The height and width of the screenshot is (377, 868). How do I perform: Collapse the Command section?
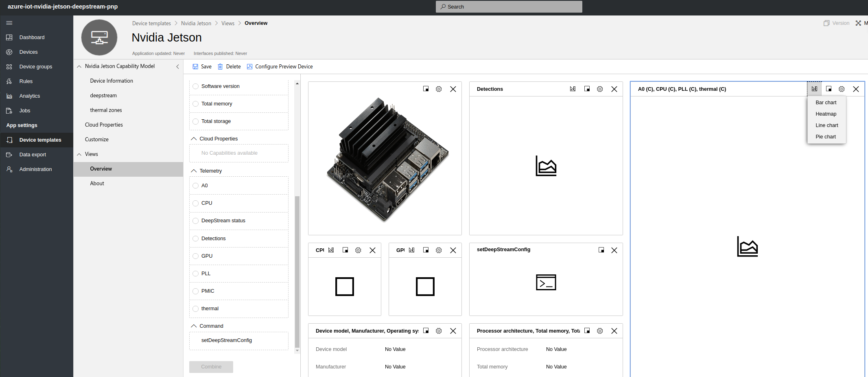tap(194, 326)
